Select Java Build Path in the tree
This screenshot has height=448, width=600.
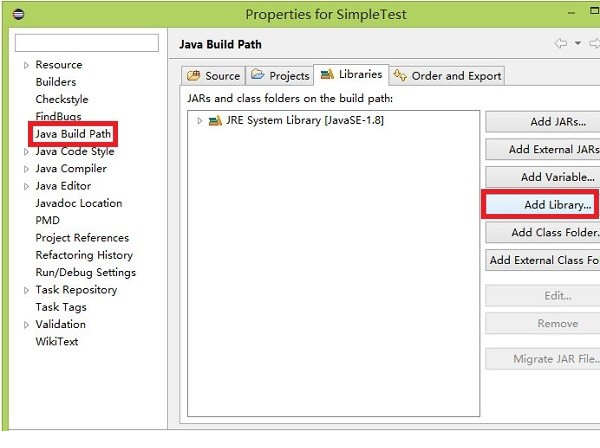[73, 134]
